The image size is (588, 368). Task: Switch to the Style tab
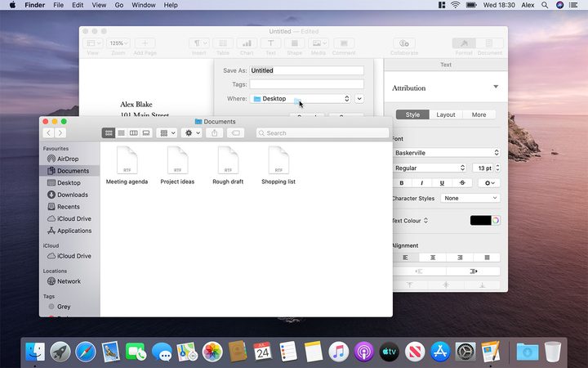pyautogui.click(x=412, y=115)
